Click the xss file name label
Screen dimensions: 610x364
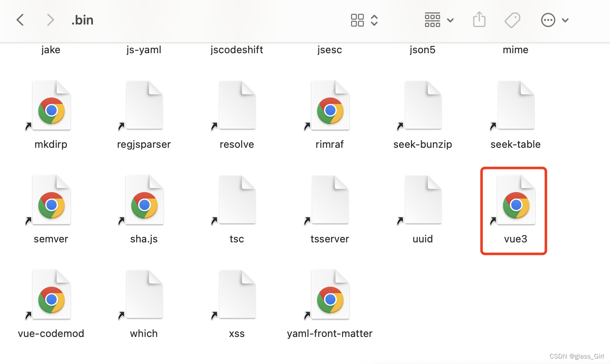237,334
